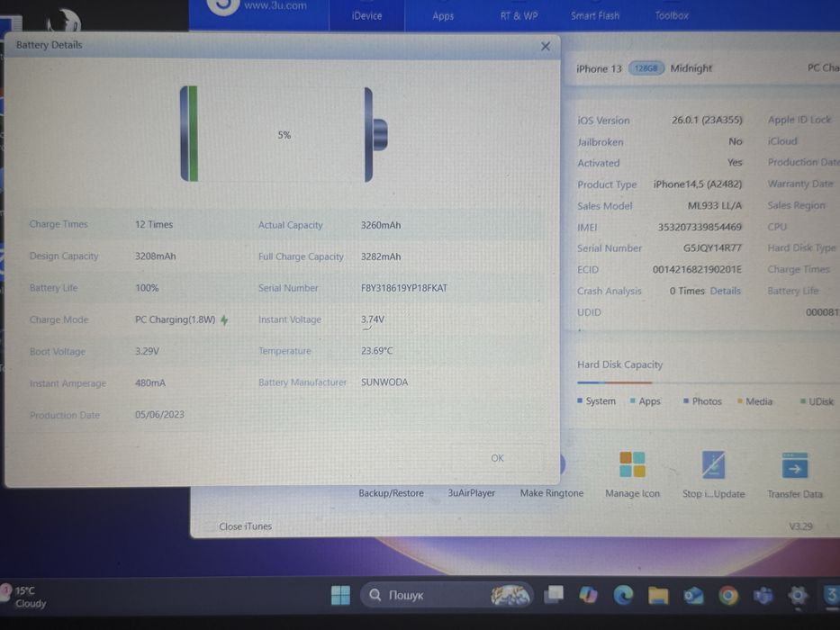
Task: Click the Stop iOS Update icon
Action: click(714, 464)
